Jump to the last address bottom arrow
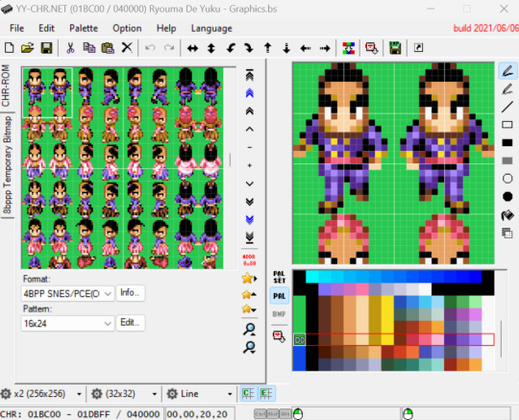This screenshot has width=519, height=420. [250, 237]
